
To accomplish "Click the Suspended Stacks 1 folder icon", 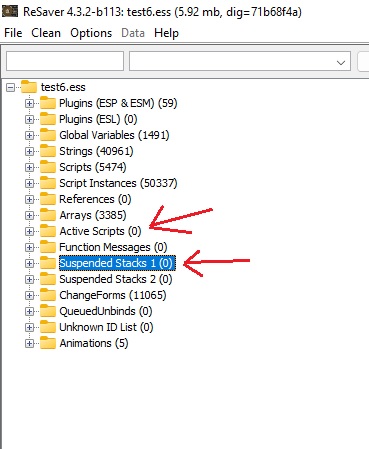I will point(48,263).
